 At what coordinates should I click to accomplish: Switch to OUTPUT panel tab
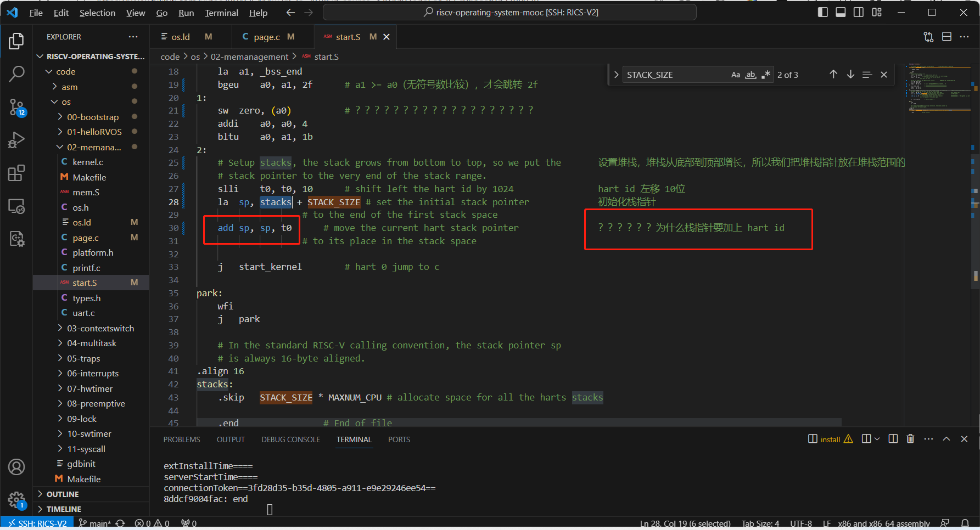click(231, 439)
